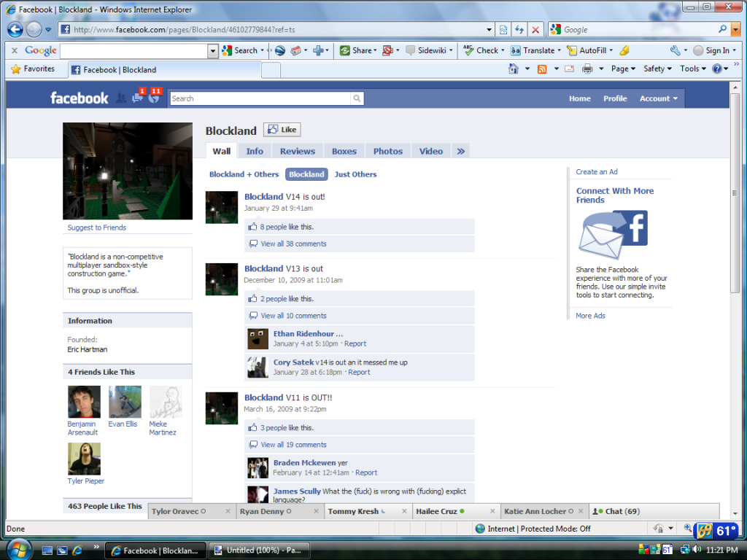Click the browser Back arrow button

(x=15, y=29)
